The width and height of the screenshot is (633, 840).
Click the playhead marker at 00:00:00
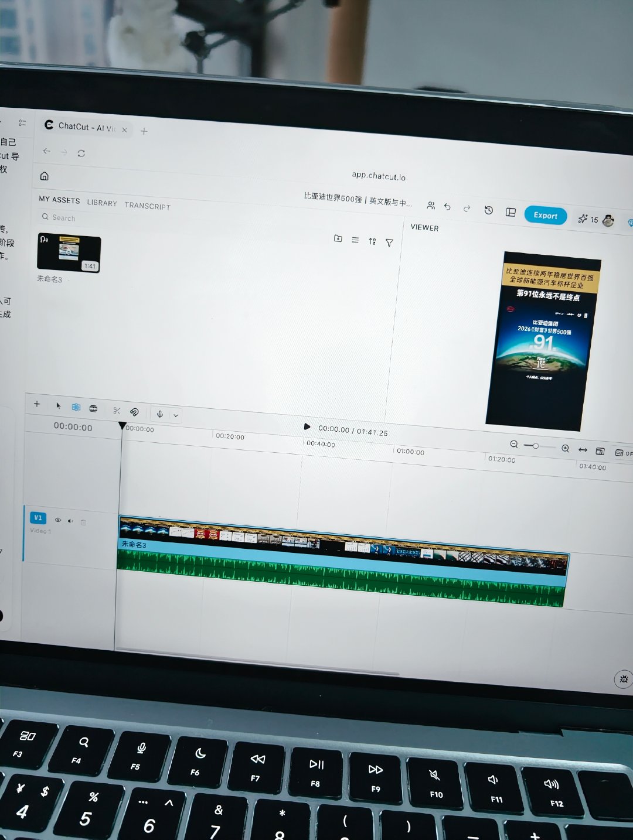(x=122, y=426)
